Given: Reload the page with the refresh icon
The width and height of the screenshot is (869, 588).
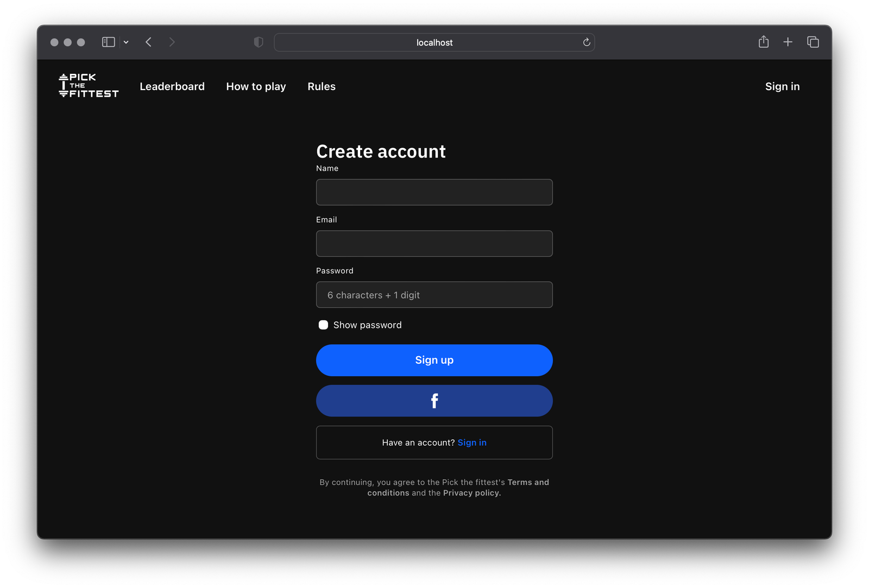Looking at the screenshot, I should 587,42.
